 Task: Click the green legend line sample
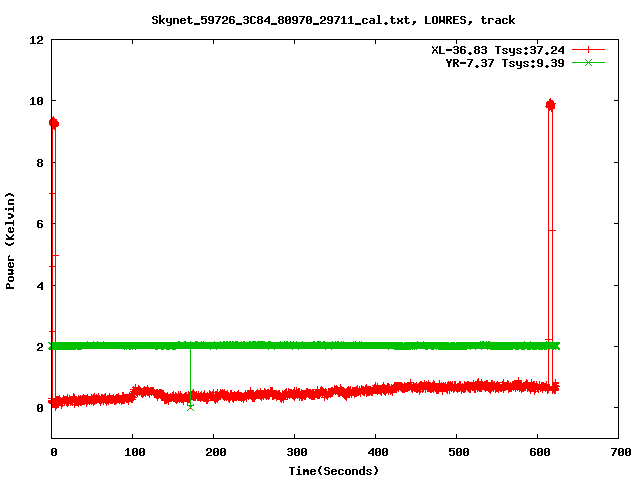pos(588,62)
